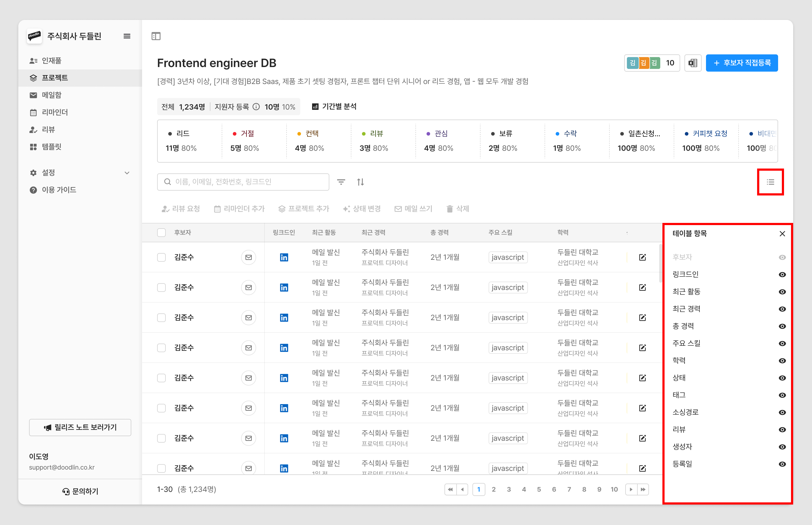Screen dimensions: 812x525
Task: Open 릴리즈 노트 보러가기 button
Action: click(x=80, y=428)
